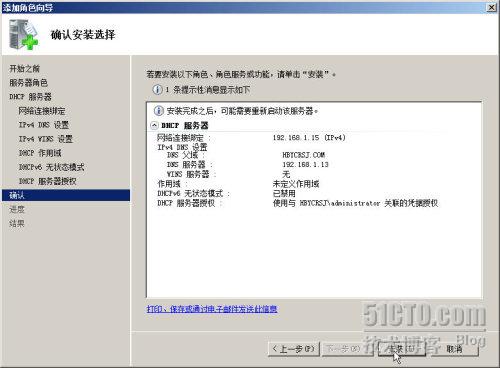
Task: Open DHCP 作用域 step
Action: 40,153
